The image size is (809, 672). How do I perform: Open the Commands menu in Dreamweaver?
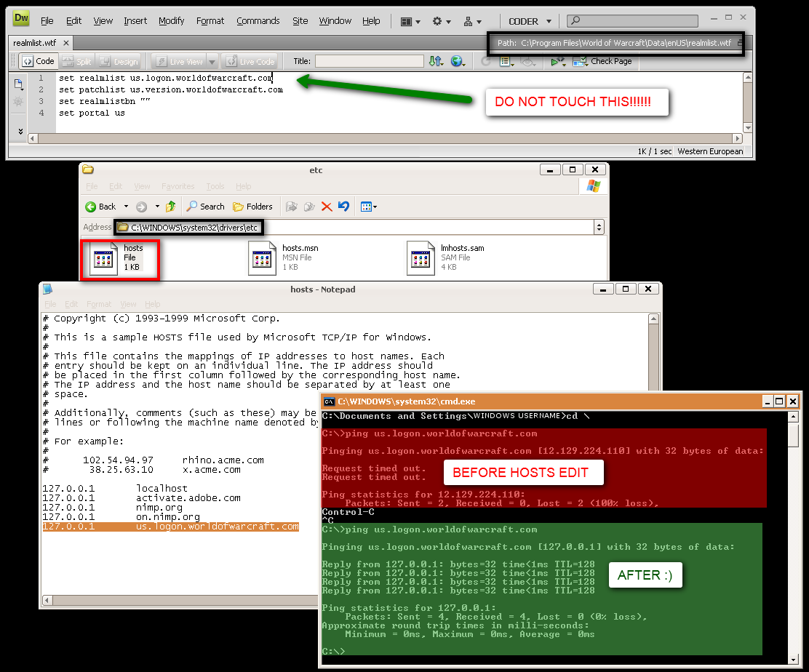(x=258, y=21)
